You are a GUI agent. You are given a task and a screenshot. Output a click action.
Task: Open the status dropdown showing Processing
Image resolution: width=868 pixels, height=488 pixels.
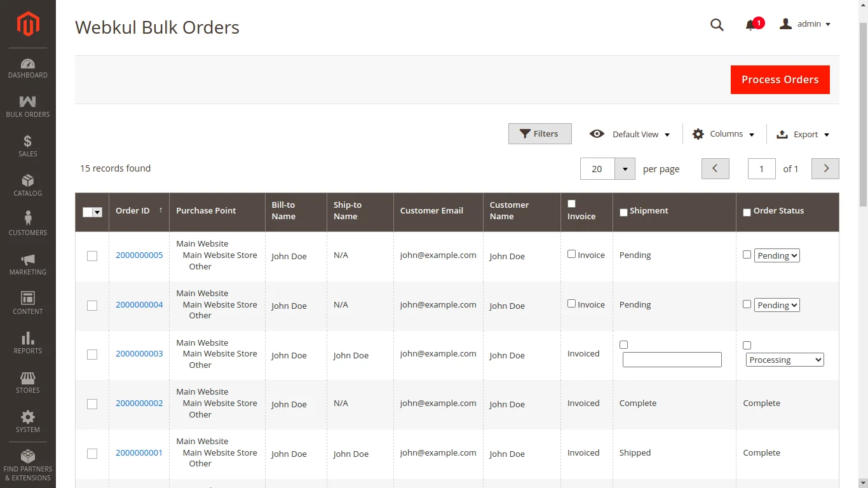coord(785,360)
